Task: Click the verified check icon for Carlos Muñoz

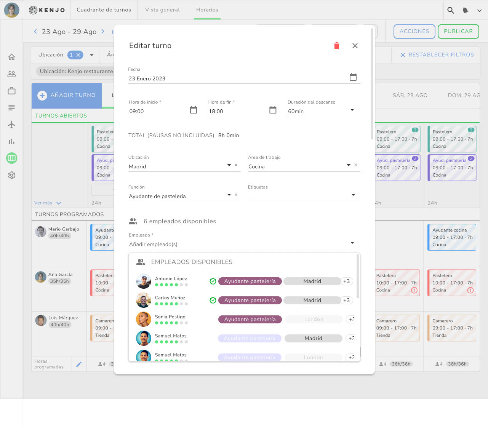Action: pos(213,300)
